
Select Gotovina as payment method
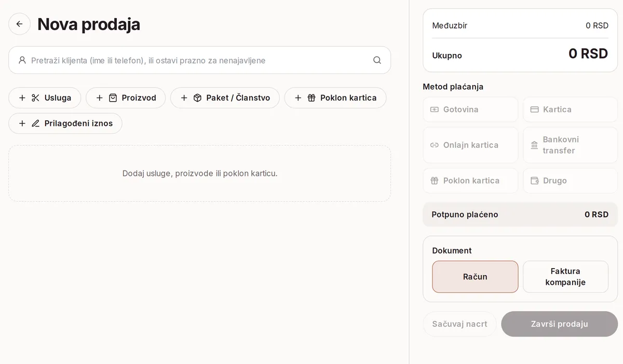click(x=470, y=109)
